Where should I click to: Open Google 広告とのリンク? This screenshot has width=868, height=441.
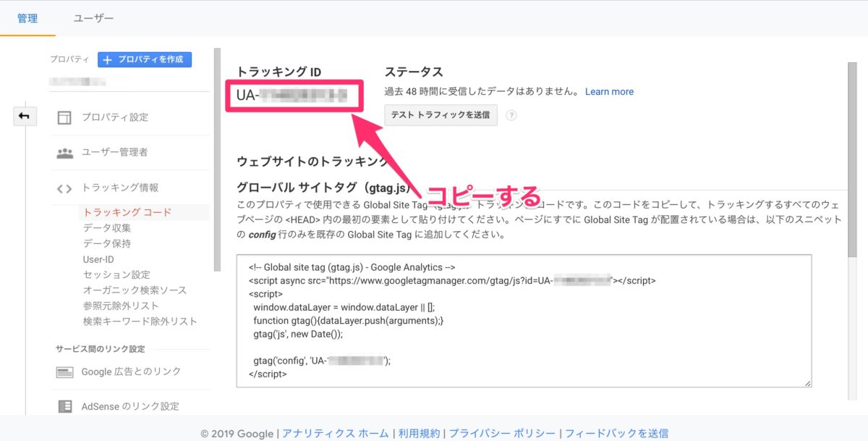(131, 371)
